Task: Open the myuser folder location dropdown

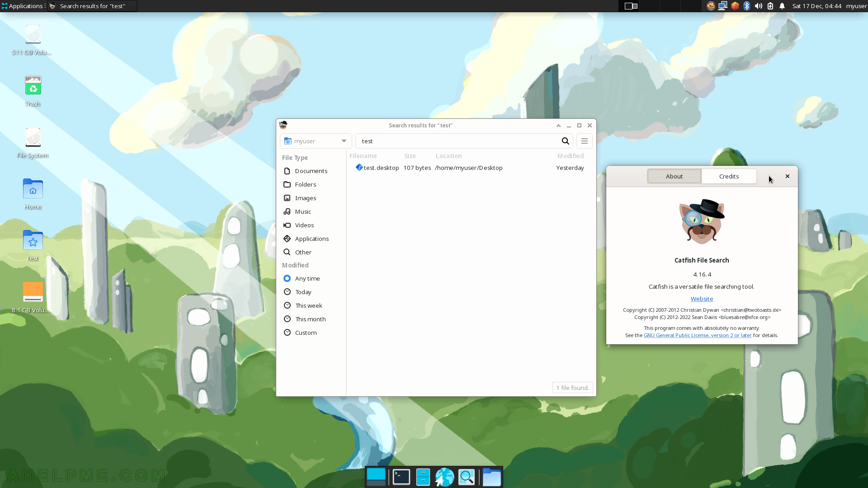Action: [316, 141]
